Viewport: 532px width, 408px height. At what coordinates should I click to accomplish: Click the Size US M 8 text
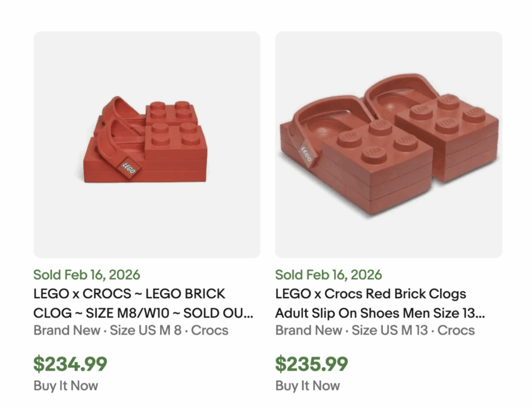[145, 330]
